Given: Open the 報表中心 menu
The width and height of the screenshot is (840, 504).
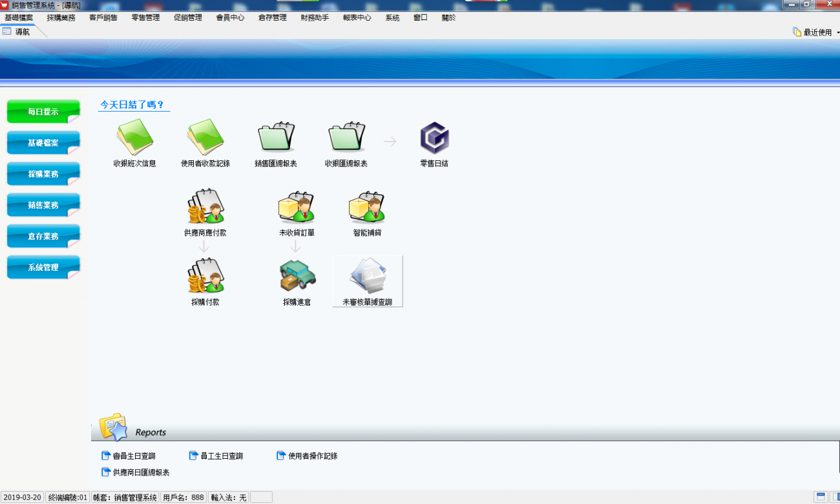Looking at the screenshot, I should click(x=357, y=17).
